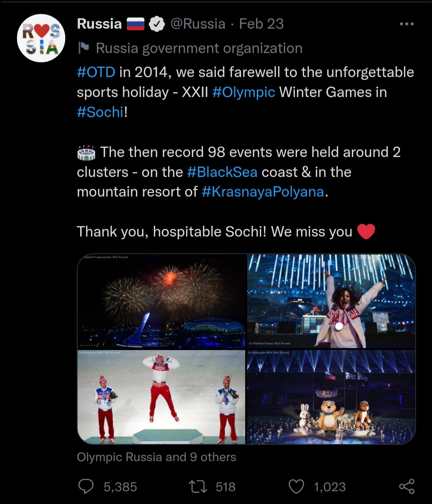Open the #BlackSea hashtag
The width and height of the screenshot is (432, 504).
point(222,172)
